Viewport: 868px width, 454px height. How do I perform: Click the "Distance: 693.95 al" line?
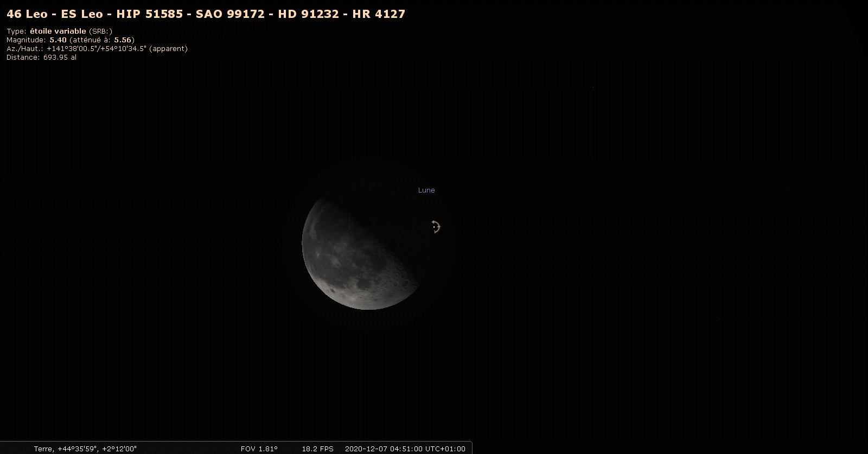(41, 57)
